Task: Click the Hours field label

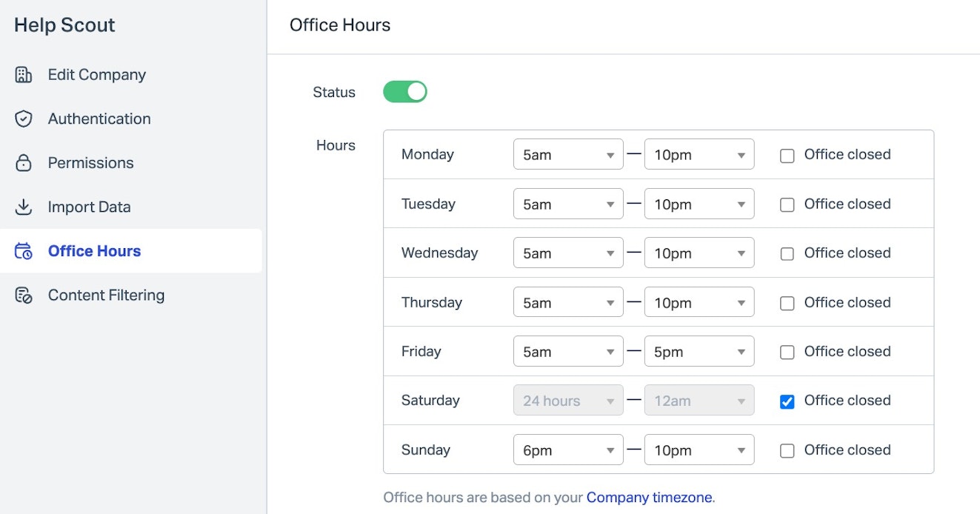Action: (x=336, y=145)
